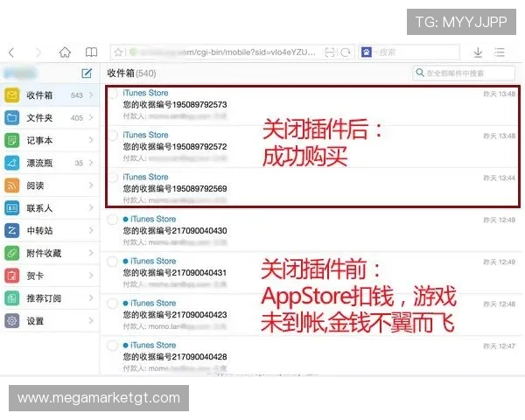Click the 昨天 12:47 timestamp
This screenshot has width=525, height=420.
click(500, 346)
